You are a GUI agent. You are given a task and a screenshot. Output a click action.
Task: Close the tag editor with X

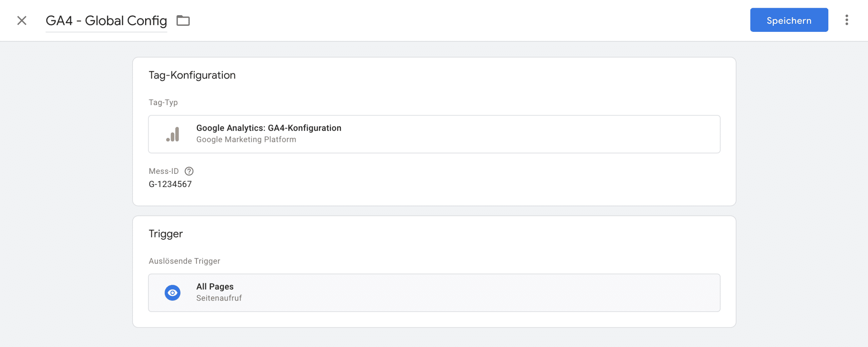coord(22,21)
